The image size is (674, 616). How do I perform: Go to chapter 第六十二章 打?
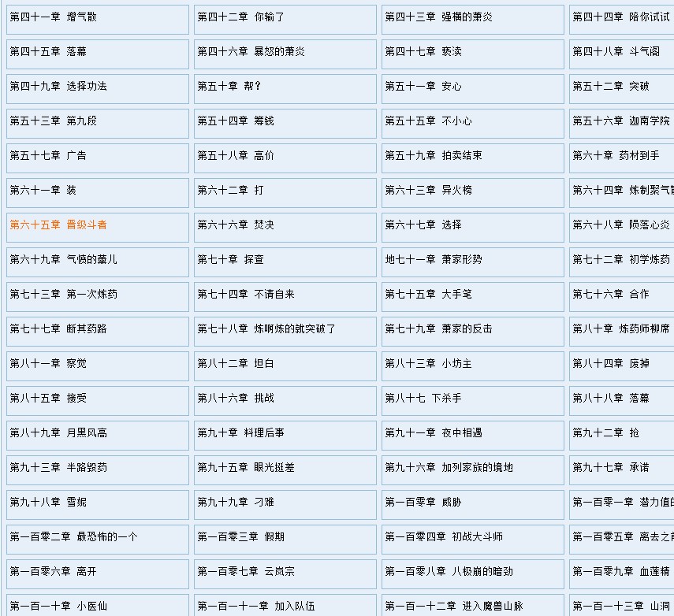click(230, 191)
